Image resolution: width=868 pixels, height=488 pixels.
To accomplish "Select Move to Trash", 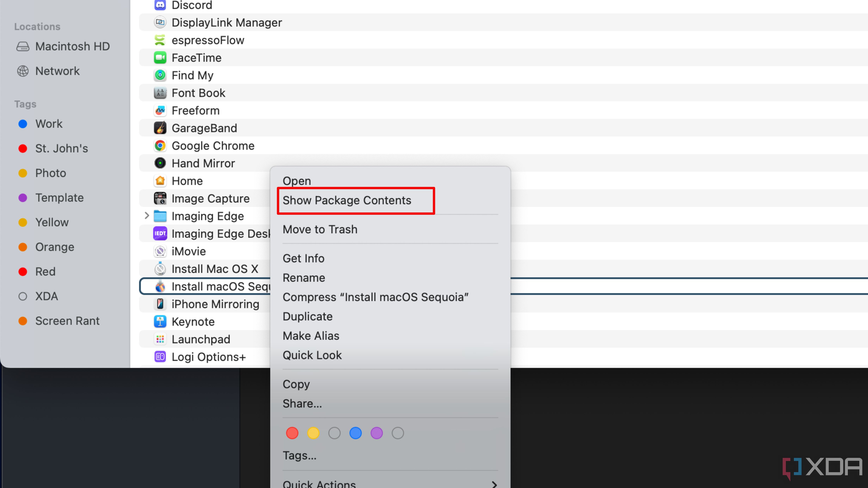I will tap(320, 229).
